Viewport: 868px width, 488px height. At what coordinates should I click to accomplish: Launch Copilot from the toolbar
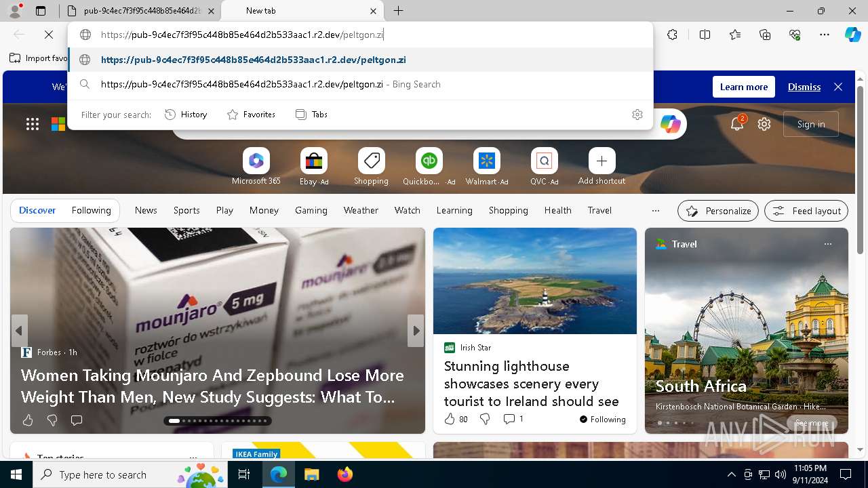(x=852, y=35)
